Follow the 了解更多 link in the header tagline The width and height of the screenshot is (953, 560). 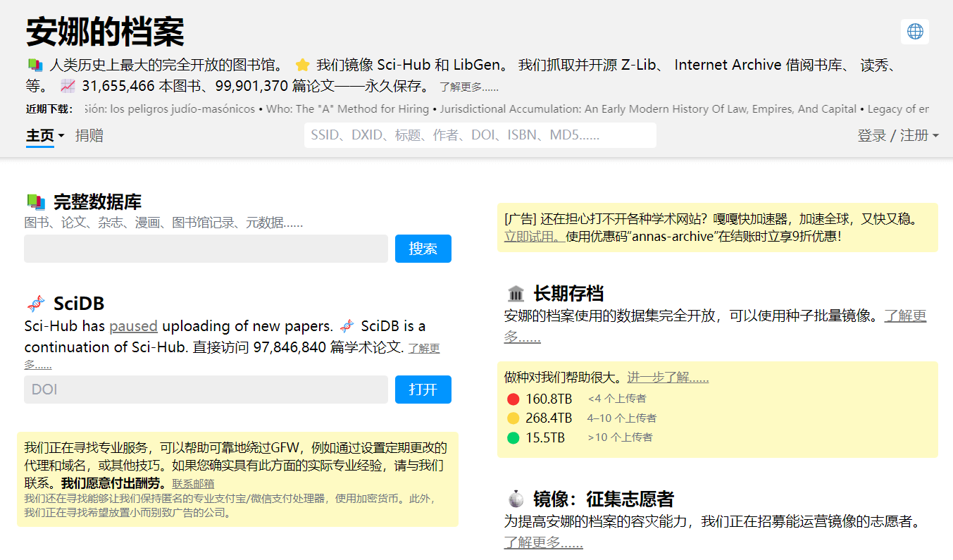tap(469, 87)
